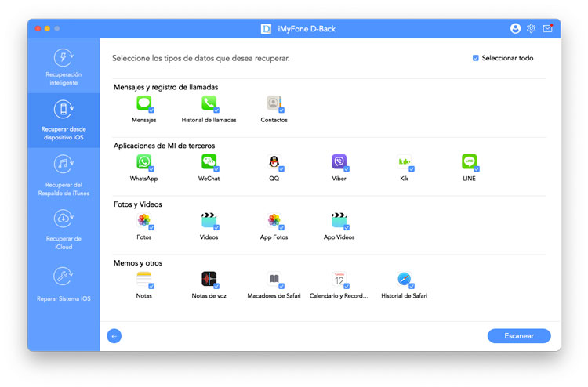Click the Recuperación inteligente sidebar icon
The height and width of the screenshot is (387, 588).
click(x=64, y=58)
